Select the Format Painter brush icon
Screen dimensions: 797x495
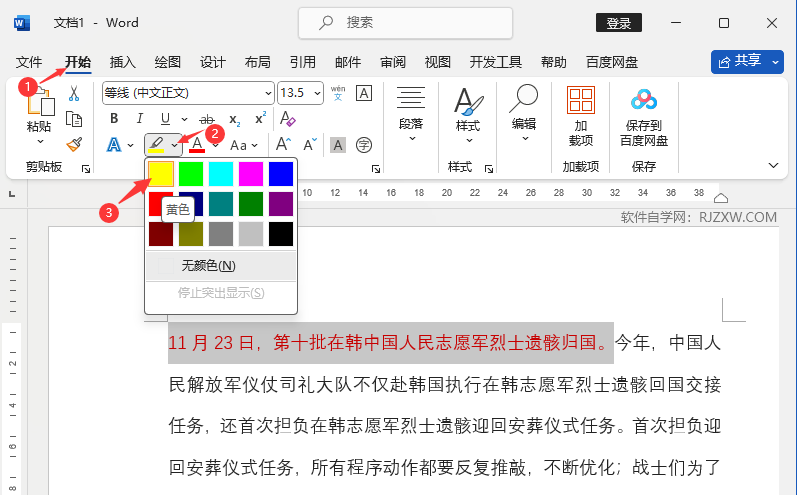[x=74, y=145]
